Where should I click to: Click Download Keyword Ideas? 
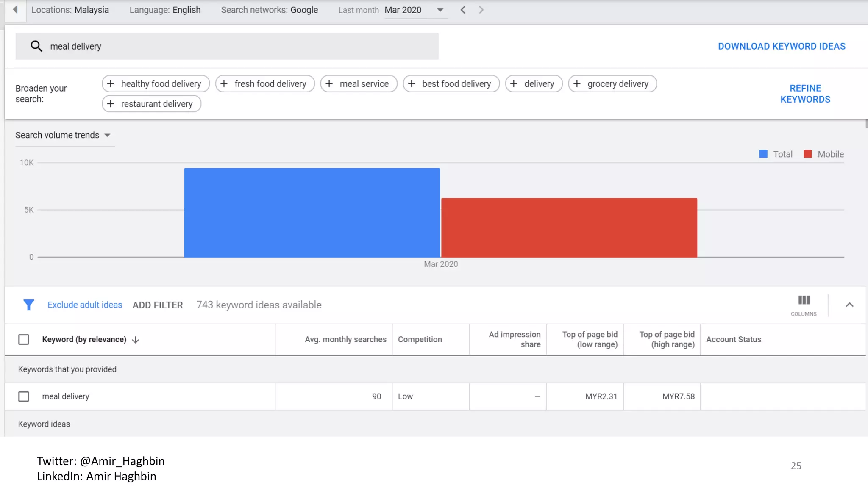pyautogui.click(x=781, y=46)
